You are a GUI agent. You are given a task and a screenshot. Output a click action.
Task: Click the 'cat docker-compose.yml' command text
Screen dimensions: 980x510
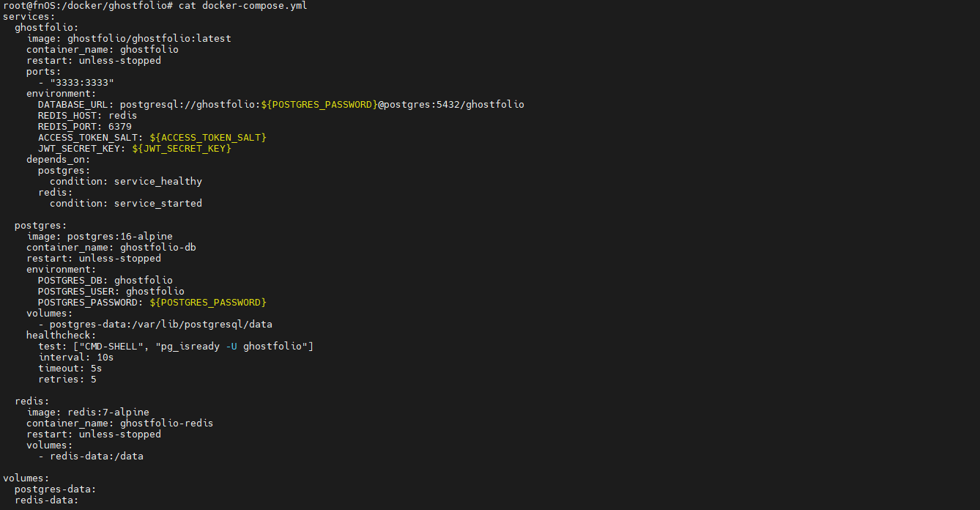pos(243,6)
